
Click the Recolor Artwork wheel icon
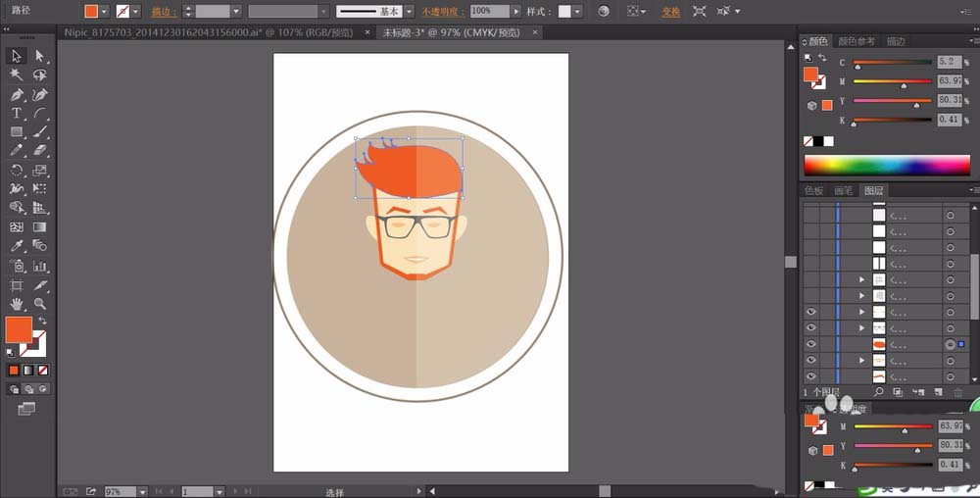coord(603,11)
